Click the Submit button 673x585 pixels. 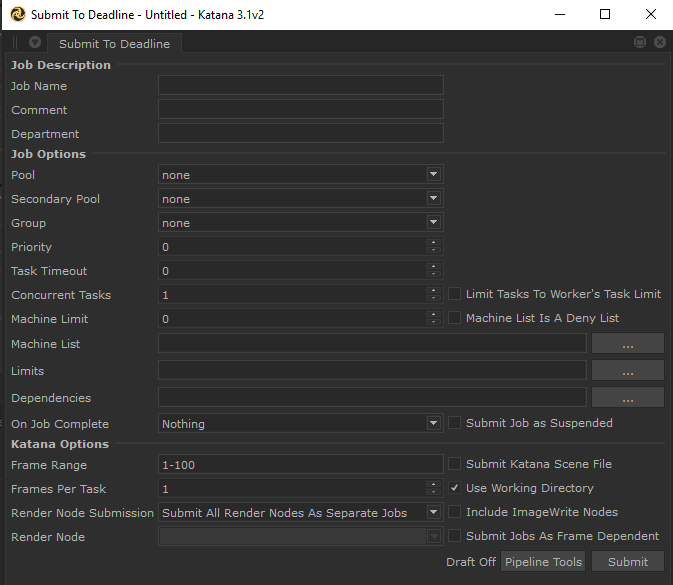pos(628,562)
